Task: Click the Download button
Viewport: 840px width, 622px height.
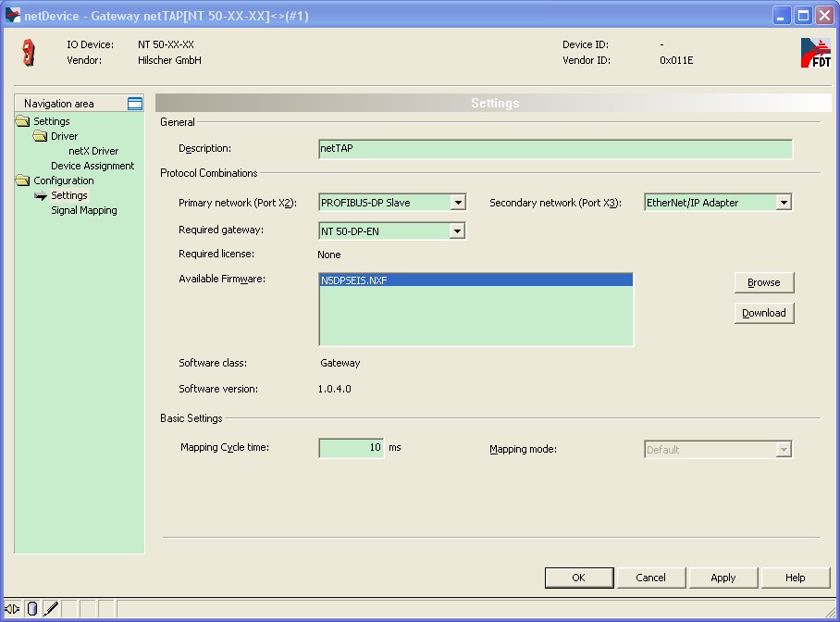Action: (x=764, y=313)
